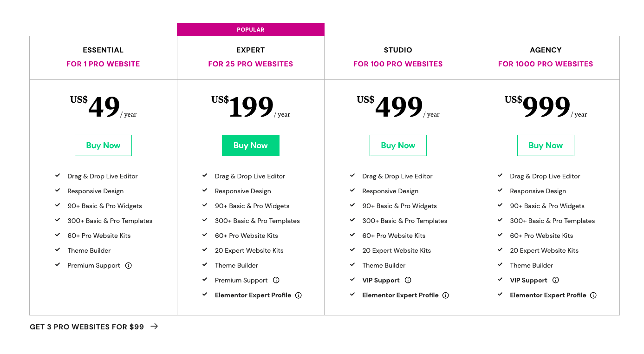The height and width of the screenshot is (354, 644).
Task: Open info icon next to Agency plan's Elementor Expert Profile
Action: pos(593,295)
